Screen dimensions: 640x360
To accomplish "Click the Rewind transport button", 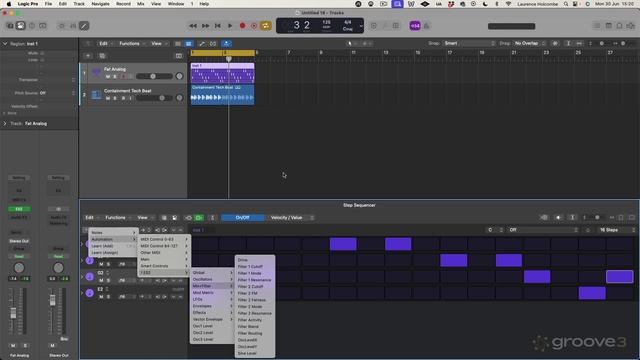I will click(193, 26).
